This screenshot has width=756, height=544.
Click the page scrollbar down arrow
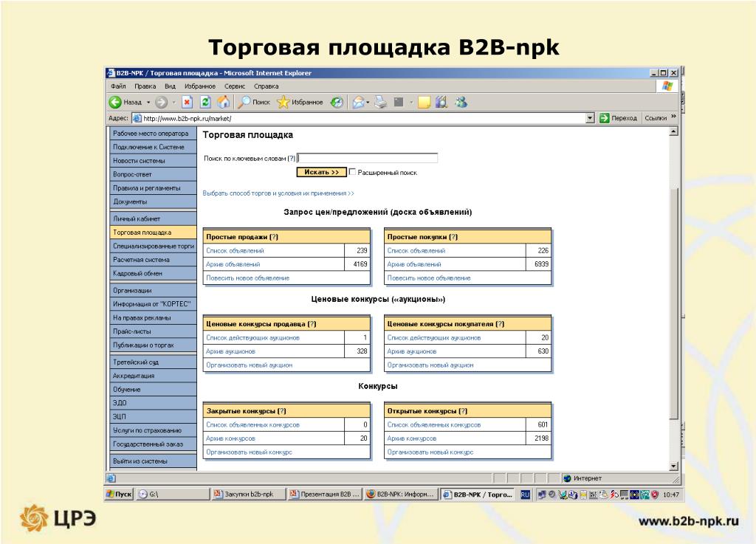[x=674, y=466]
